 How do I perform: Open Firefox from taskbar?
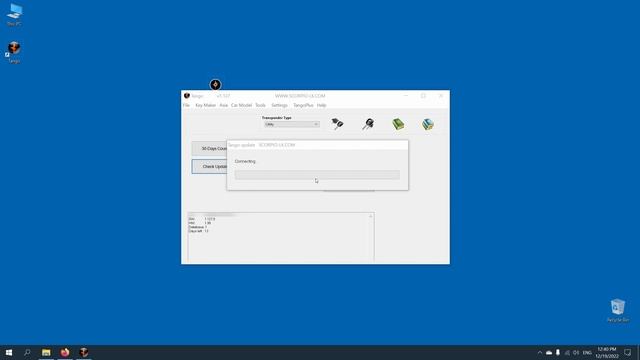(x=65, y=352)
